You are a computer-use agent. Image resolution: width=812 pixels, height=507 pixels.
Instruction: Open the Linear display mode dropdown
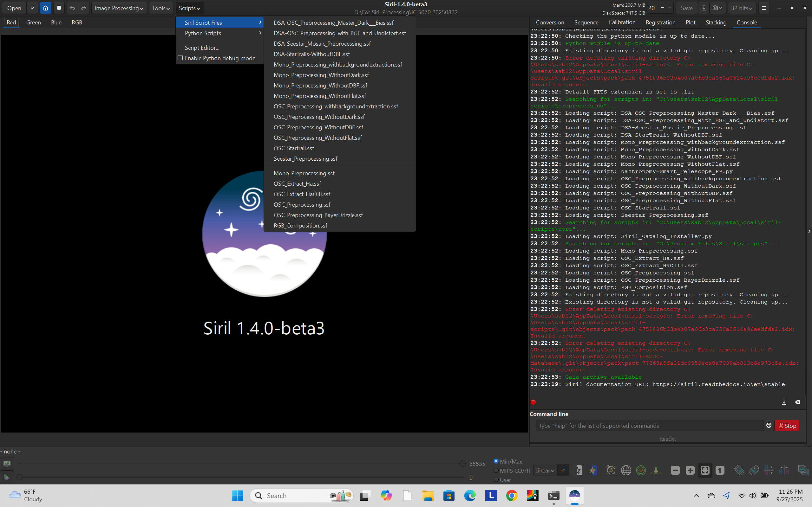tap(544, 471)
